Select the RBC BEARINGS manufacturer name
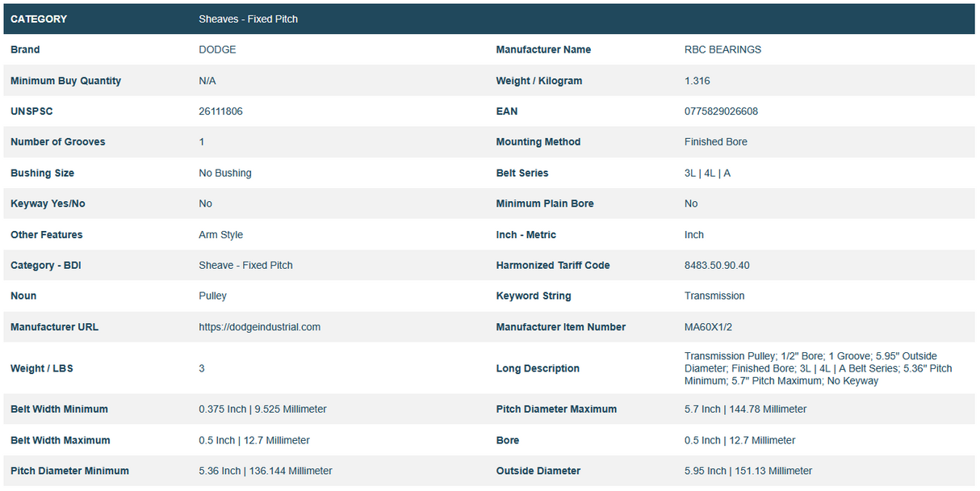The height and width of the screenshot is (491, 980). click(722, 49)
